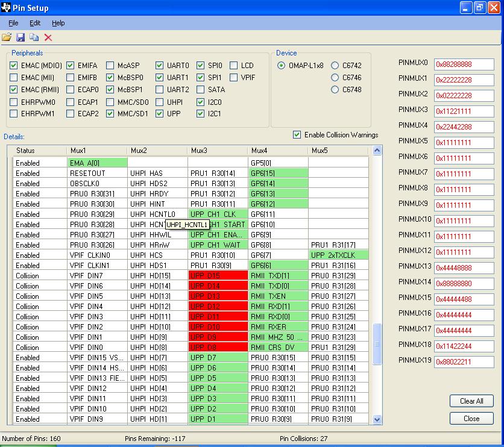Check the McASP peripheral
This screenshot has height=447, width=504.
(110, 66)
